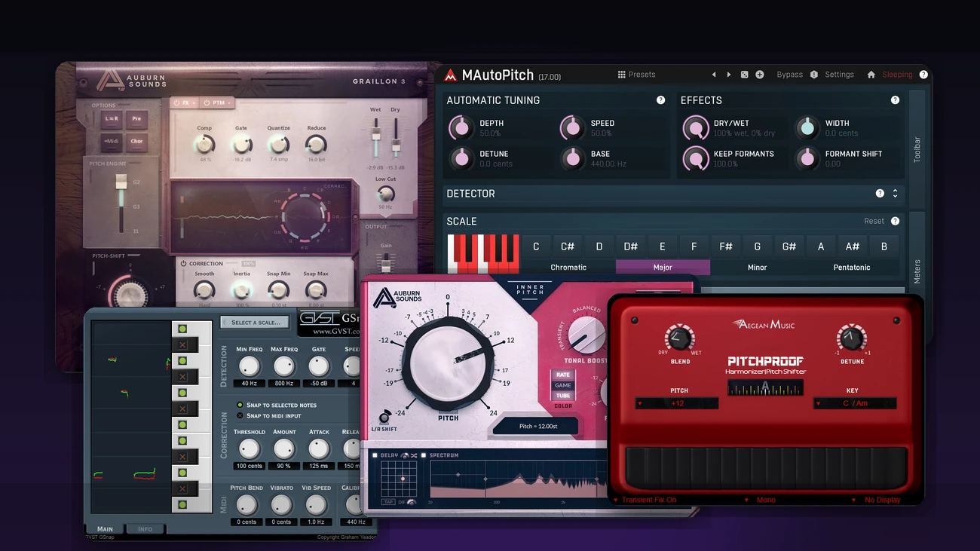Click the Auburn Sounds logo in Graillon 3

pyautogui.click(x=132, y=81)
